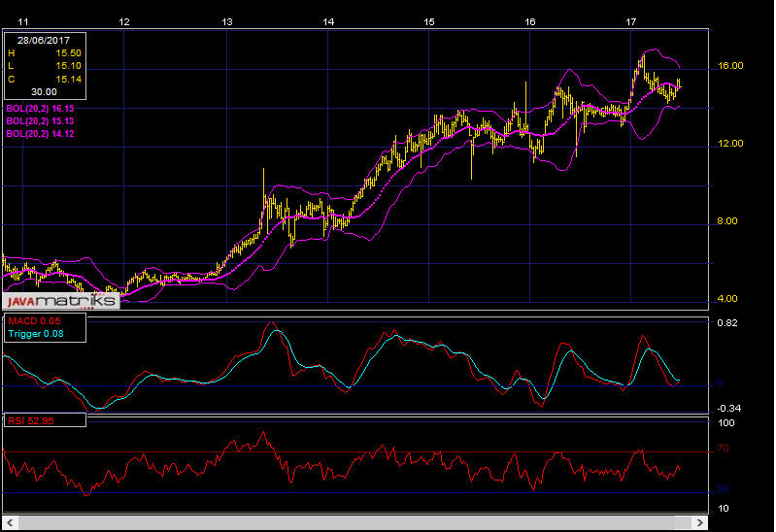Click year marker 12 on time axis
The width and height of the screenshot is (776, 532).
pyautogui.click(x=124, y=21)
